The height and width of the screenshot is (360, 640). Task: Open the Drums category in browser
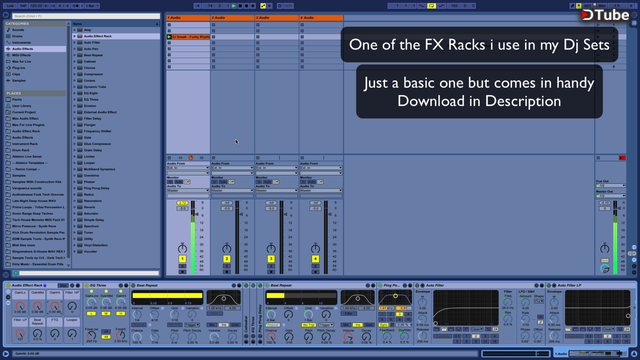point(18,36)
